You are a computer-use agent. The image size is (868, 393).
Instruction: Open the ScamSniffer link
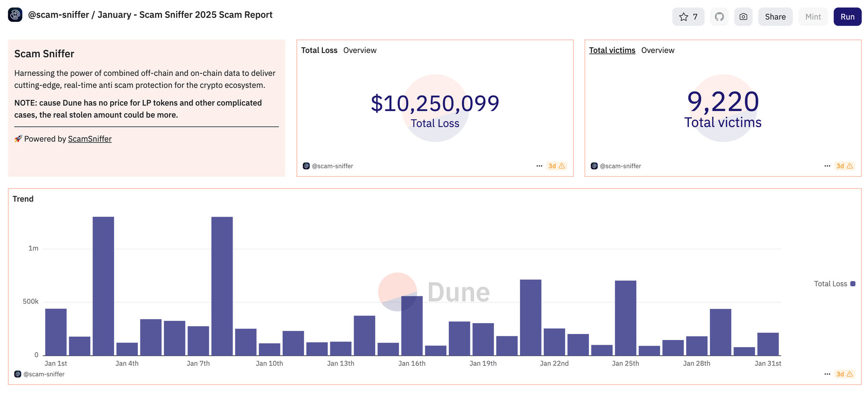(x=90, y=139)
